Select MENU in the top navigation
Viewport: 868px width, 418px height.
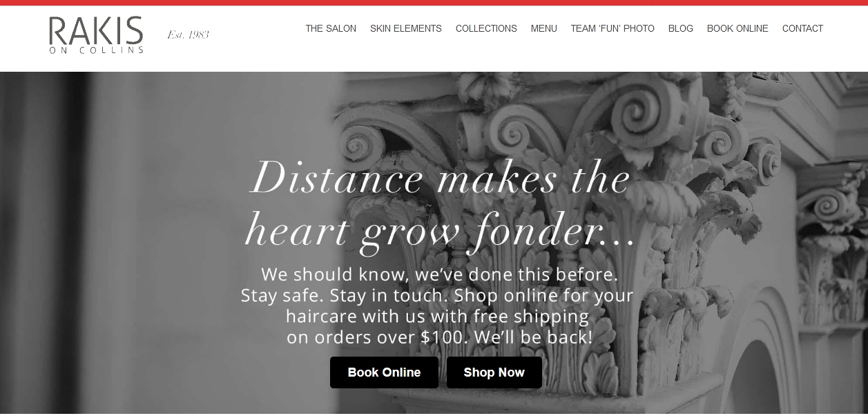click(544, 28)
